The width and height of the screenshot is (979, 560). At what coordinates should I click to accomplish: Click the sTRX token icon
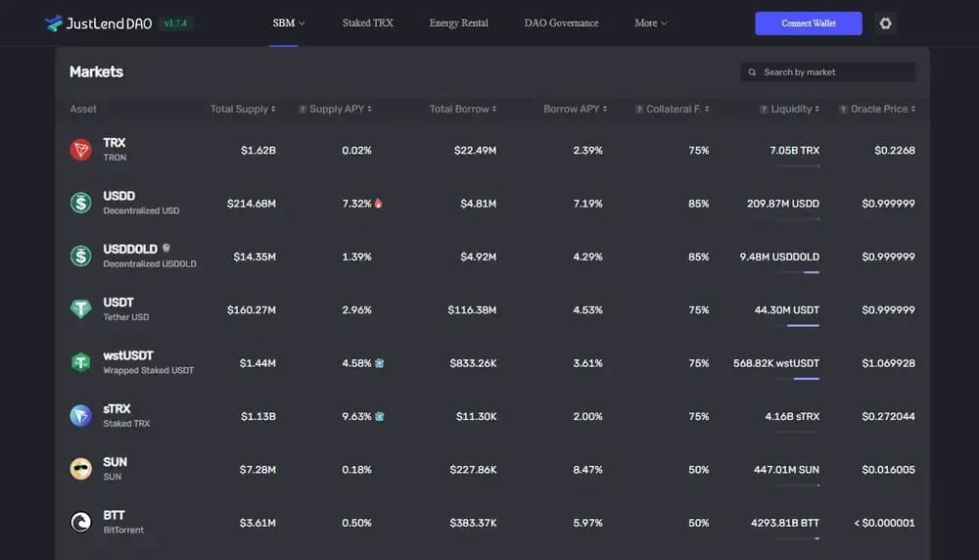[x=80, y=416]
